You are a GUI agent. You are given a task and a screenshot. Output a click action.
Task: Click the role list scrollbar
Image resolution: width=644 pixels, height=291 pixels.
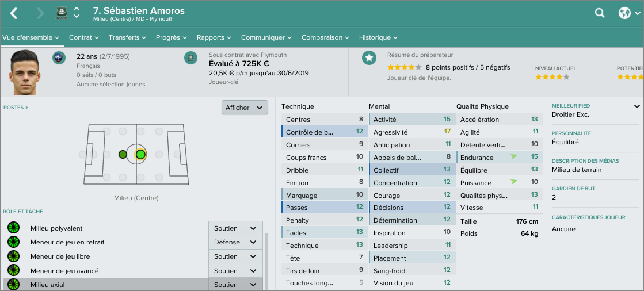click(x=266, y=259)
